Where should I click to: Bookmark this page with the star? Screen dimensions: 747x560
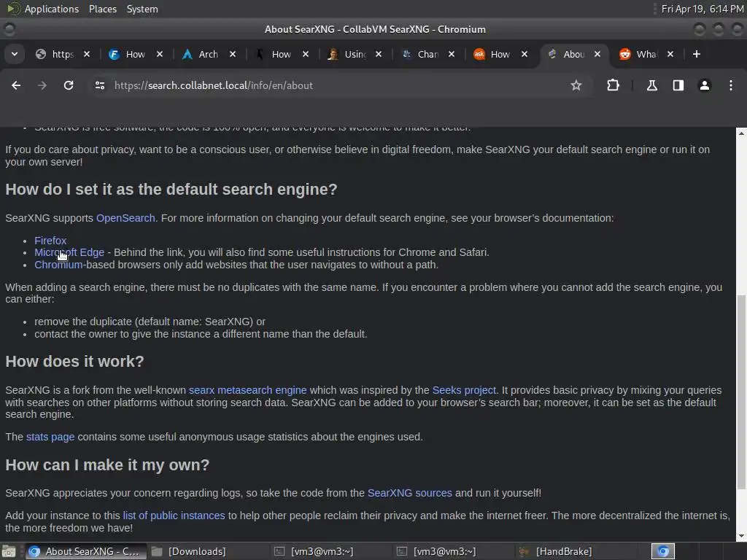pyautogui.click(x=576, y=85)
